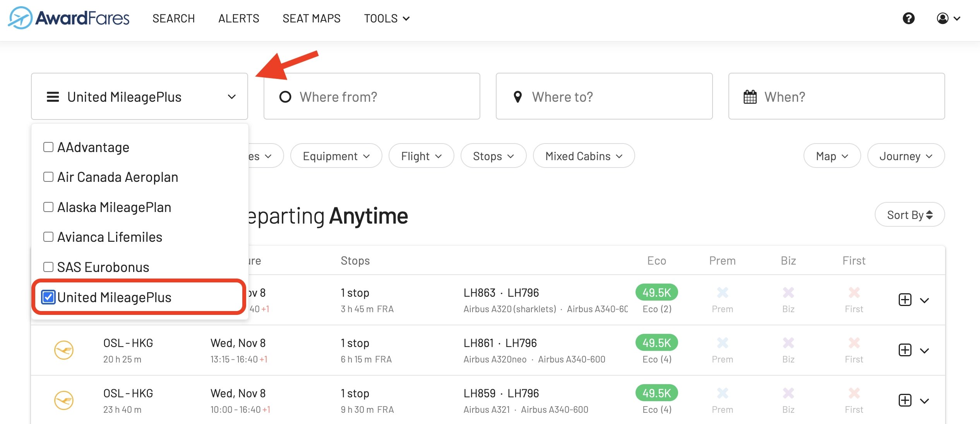Screen dimensions: 980x424
Task: Click First unavailable X on LH859 row
Action: (854, 393)
